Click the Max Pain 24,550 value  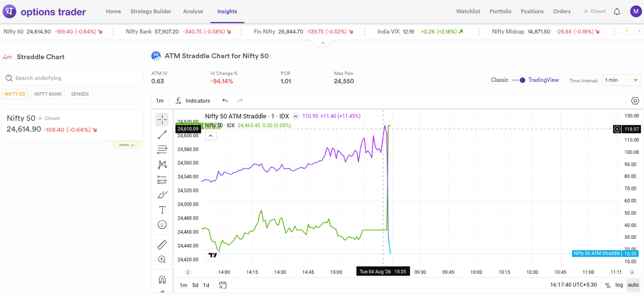point(344,81)
